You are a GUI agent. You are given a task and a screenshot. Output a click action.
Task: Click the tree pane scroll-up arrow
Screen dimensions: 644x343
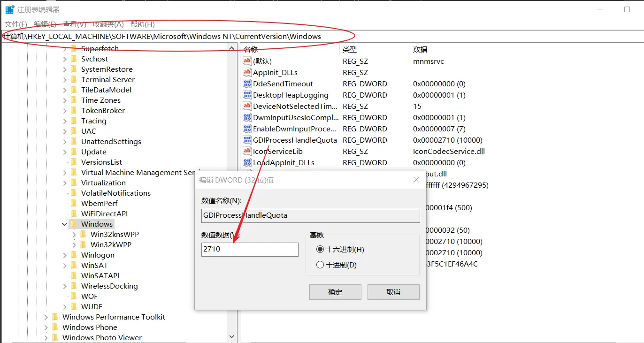point(231,48)
